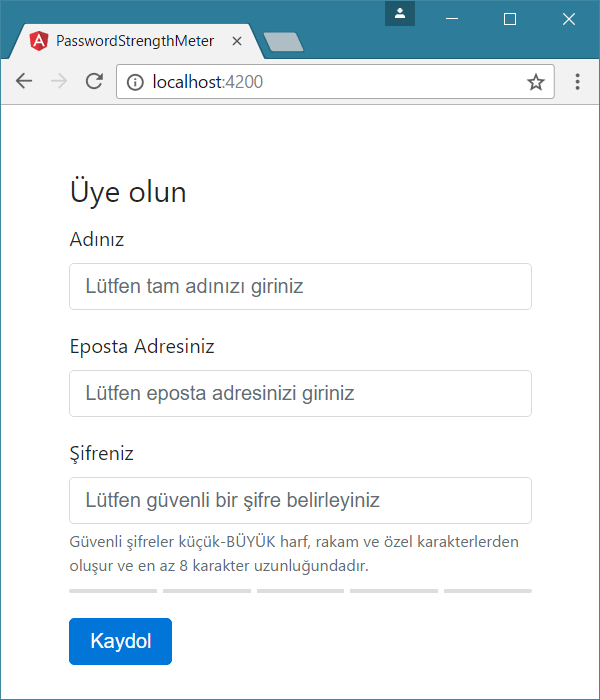Close the PasswordStrengthMeter tab
Image resolution: width=600 pixels, height=700 pixels.
point(237,42)
